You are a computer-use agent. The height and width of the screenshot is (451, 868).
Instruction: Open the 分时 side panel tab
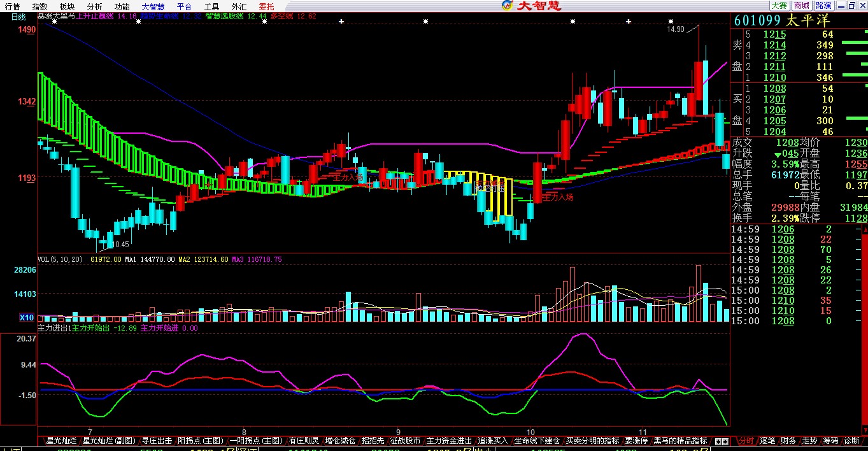coord(746,440)
